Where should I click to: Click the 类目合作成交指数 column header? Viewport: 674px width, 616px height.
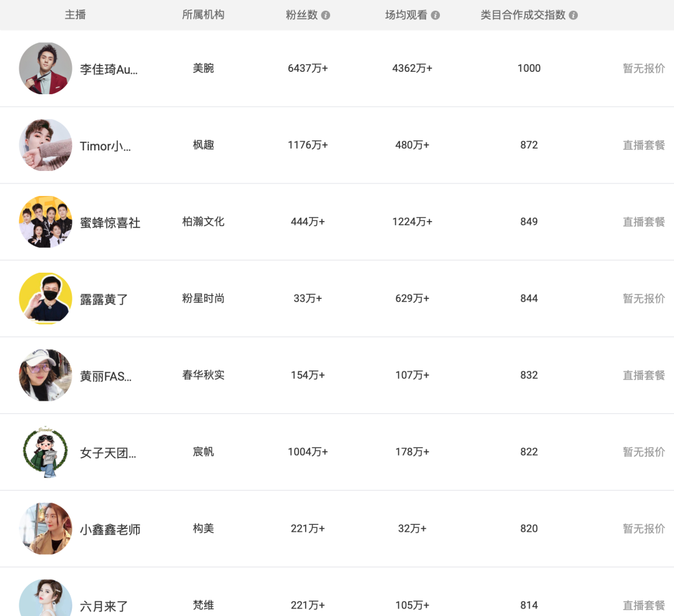pos(524,14)
